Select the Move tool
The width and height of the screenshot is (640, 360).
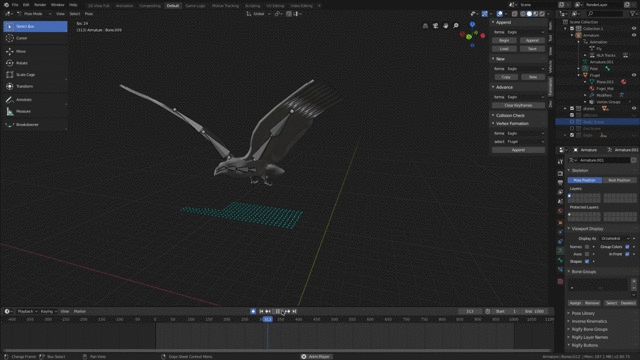35,51
